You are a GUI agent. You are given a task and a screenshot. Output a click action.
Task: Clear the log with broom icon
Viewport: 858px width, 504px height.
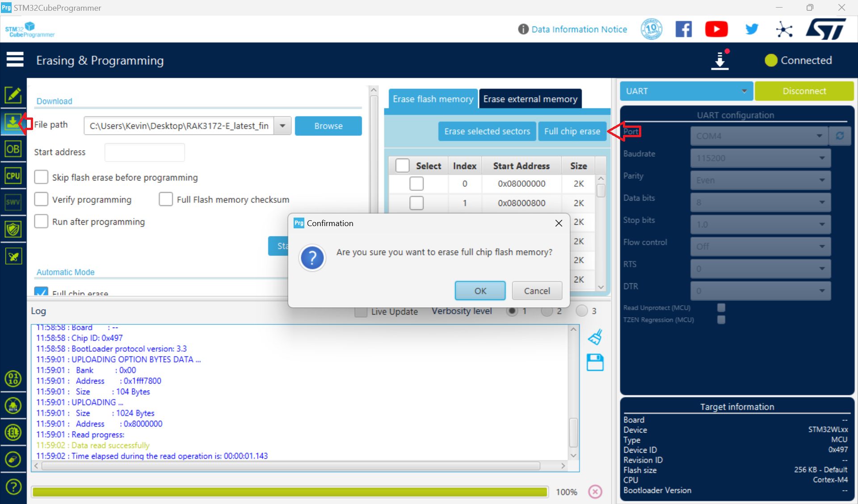[x=595, y=337]
